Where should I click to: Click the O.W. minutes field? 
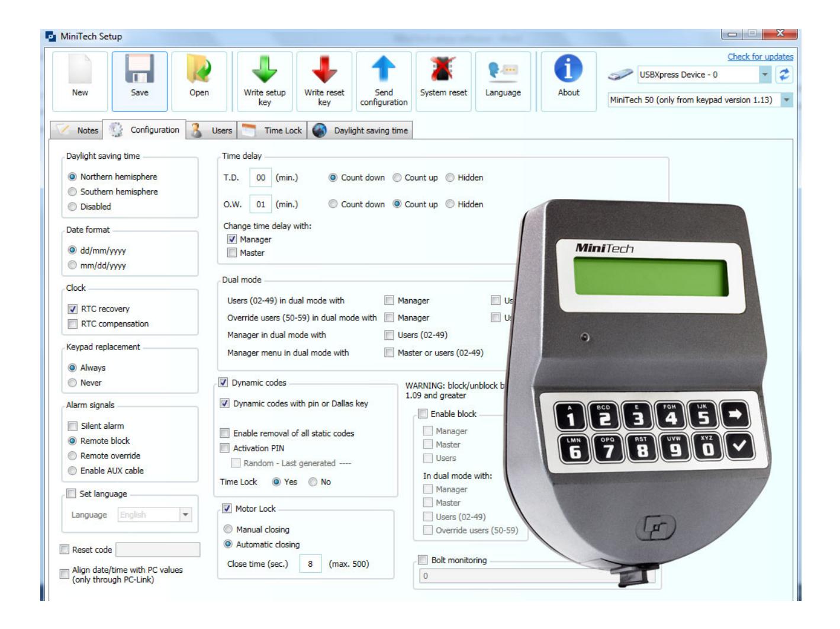(x=260, y=204)
